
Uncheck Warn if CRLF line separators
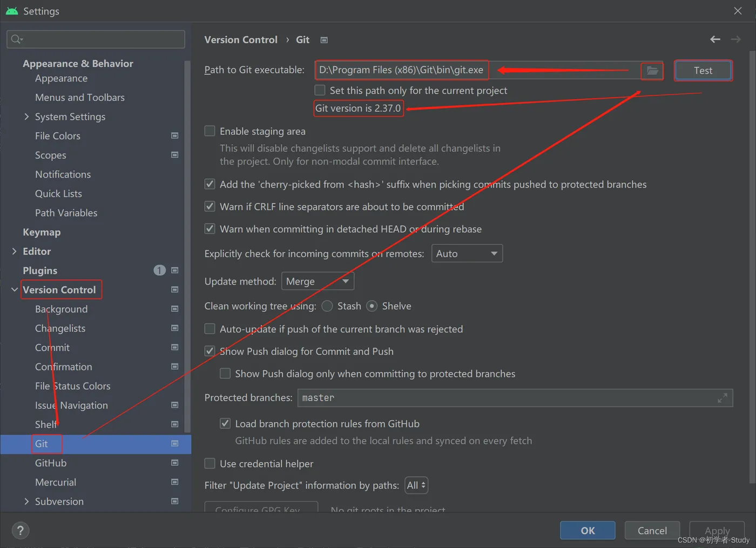click(x=210, y=206)
